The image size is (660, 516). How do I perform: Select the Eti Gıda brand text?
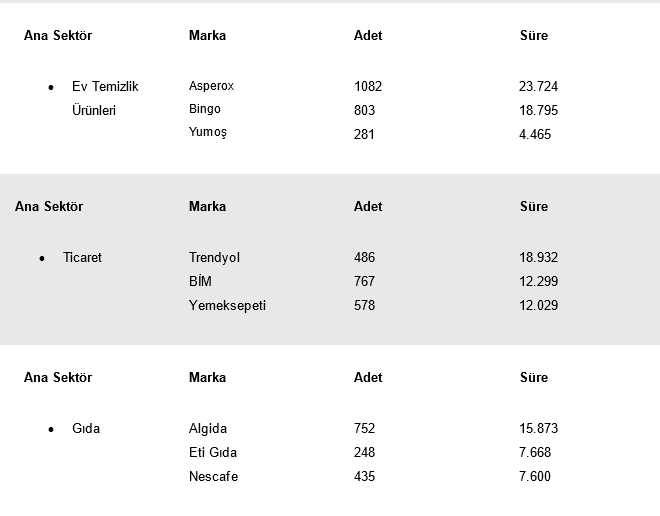tap(213, 452)
